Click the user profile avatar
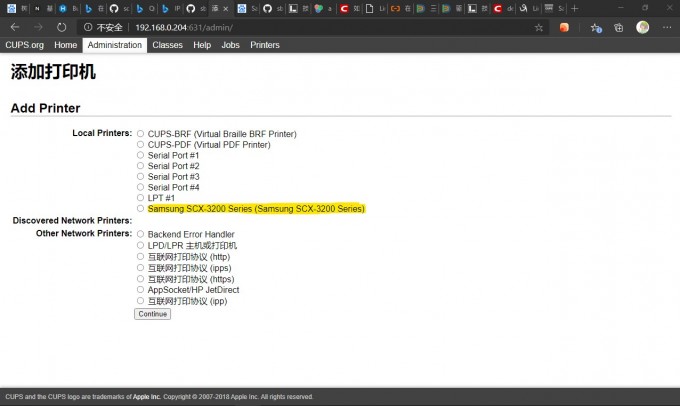Image resolution: width=680 pixels, height=406 pixels. point(643,27)
